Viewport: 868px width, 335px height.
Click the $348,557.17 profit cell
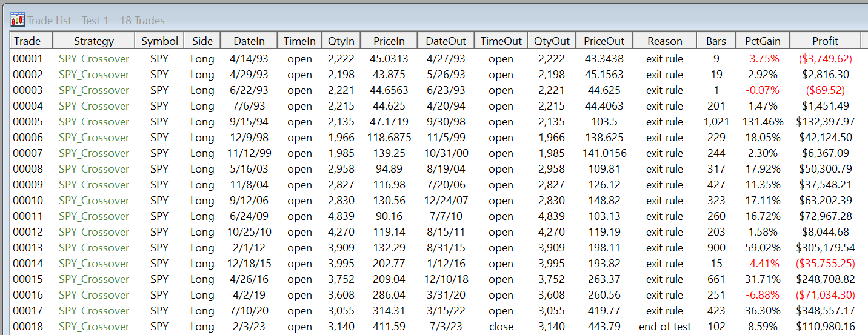pyautogui.click(x=825, y=311)
